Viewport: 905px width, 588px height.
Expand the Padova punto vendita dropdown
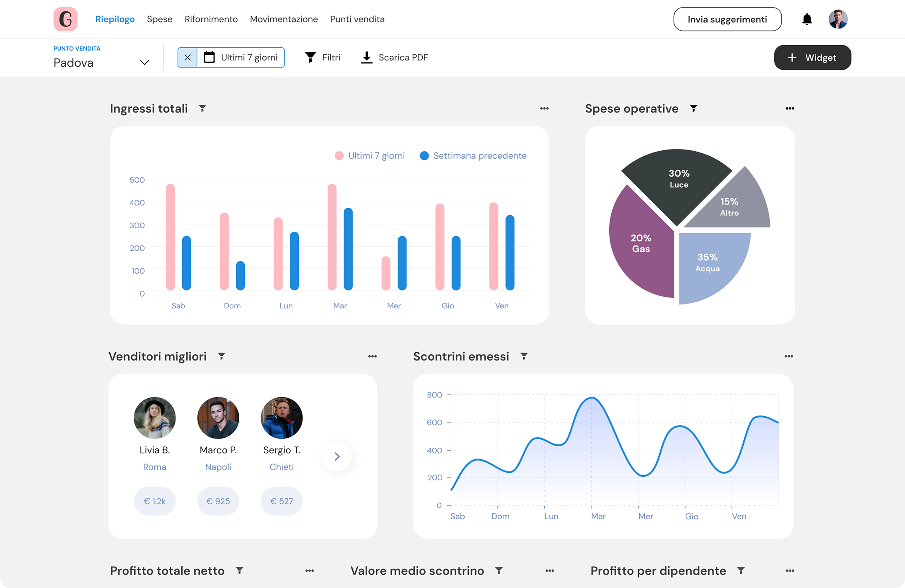(144, 63)
